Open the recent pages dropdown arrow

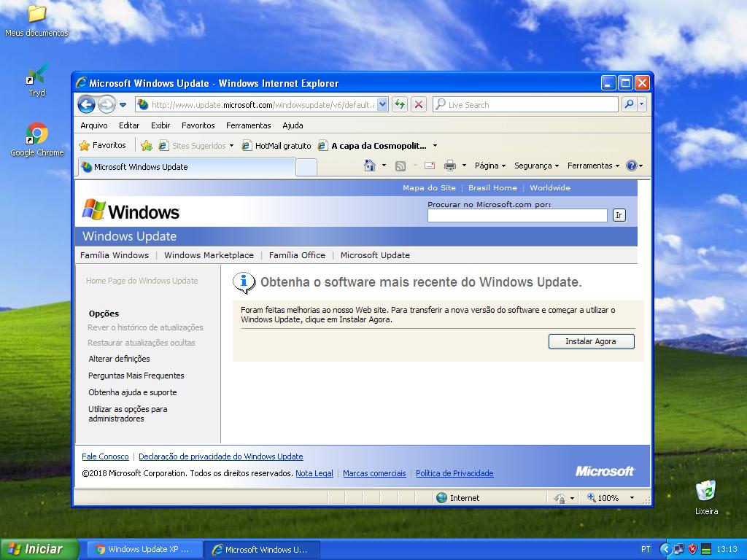(x=123, y=105)
